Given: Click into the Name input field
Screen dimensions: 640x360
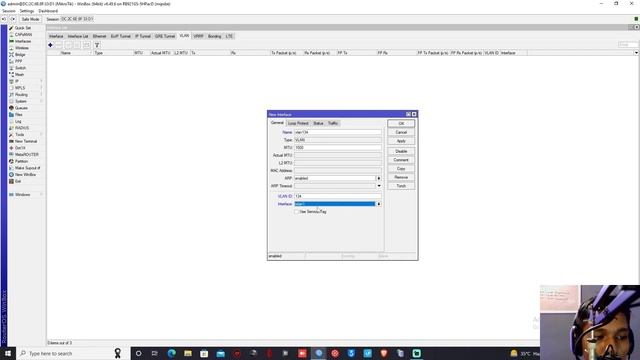Looking at the screenshot, I should [338, 132].
